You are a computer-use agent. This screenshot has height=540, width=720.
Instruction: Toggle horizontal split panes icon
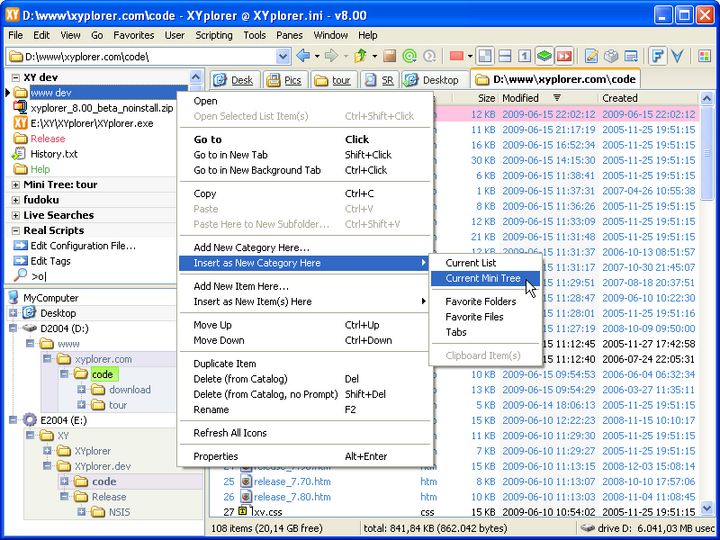[505, 56]
